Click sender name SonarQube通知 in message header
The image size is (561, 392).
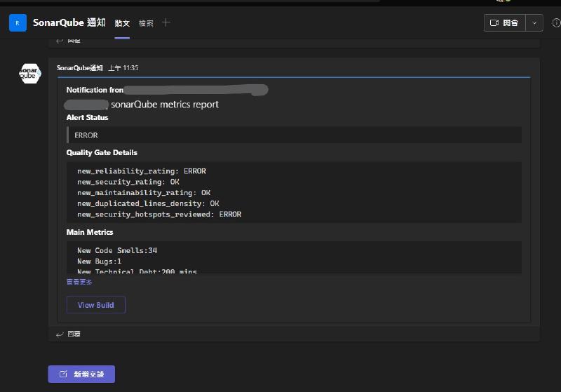coord(80,68)
